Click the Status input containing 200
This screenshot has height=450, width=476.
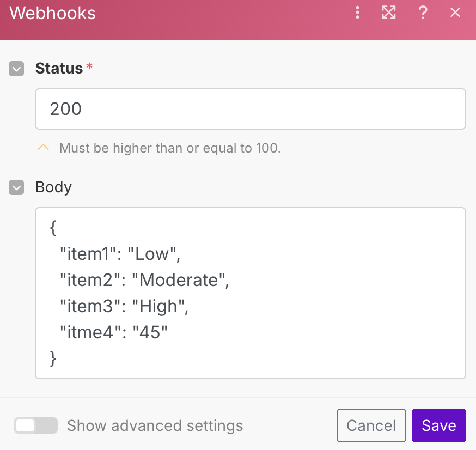(x=250, y=109)
